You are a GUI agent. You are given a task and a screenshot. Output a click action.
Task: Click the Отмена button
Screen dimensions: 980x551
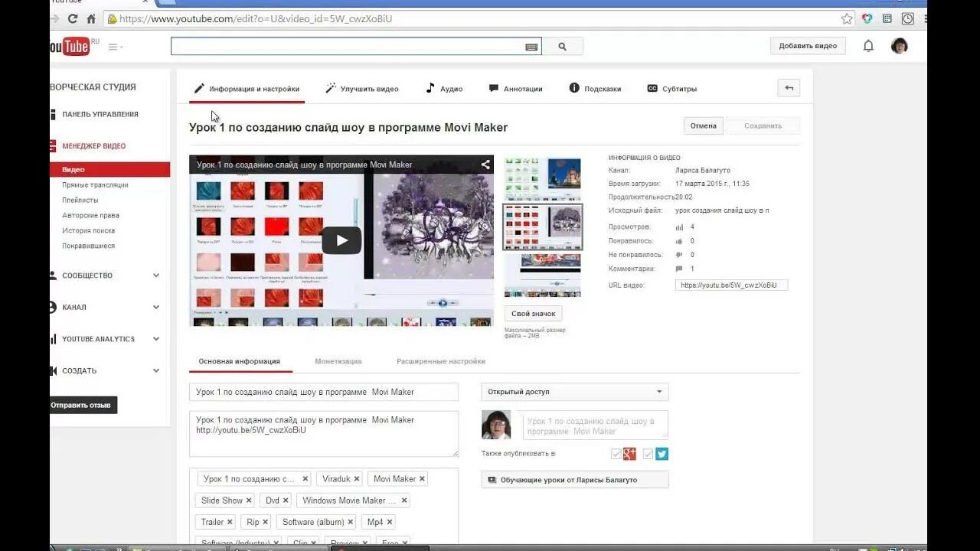(703, 126)
